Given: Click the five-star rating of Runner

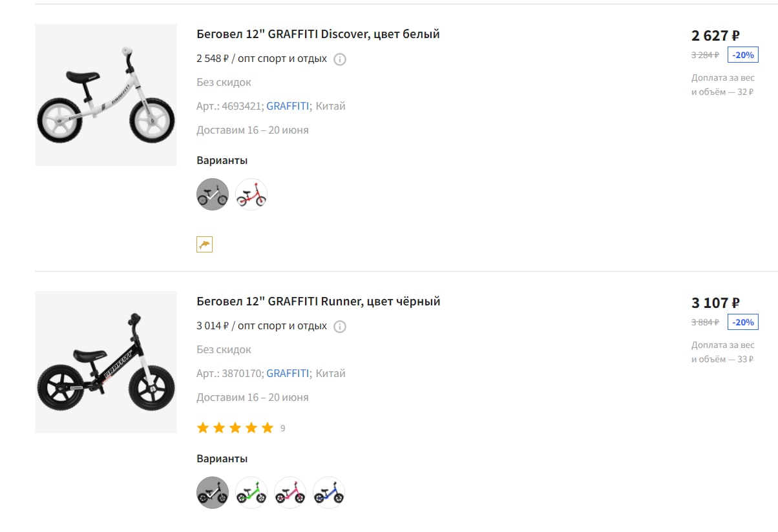Looking at the screenshot, I should point(235,428).
